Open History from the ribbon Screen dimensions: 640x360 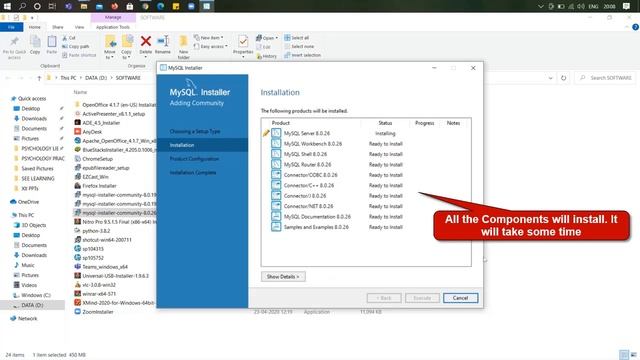coord(267,56)
